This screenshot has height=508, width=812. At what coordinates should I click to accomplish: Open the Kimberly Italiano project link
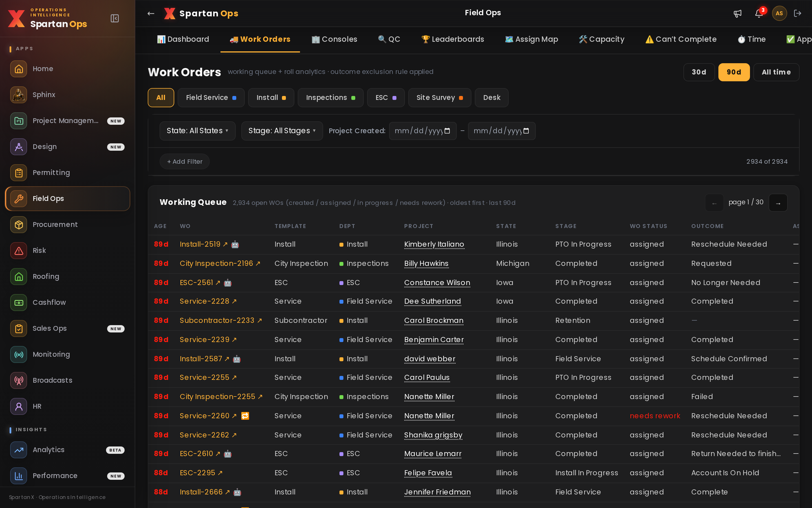pos(434,244)
